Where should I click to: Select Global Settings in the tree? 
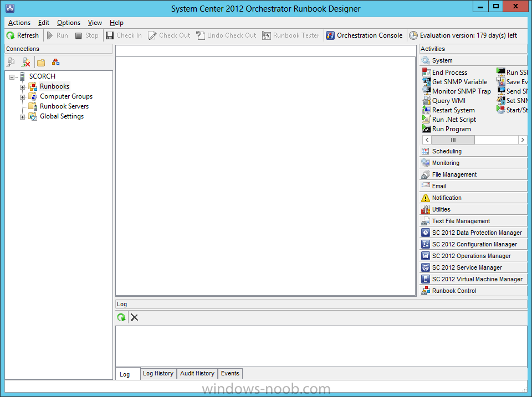62,116
